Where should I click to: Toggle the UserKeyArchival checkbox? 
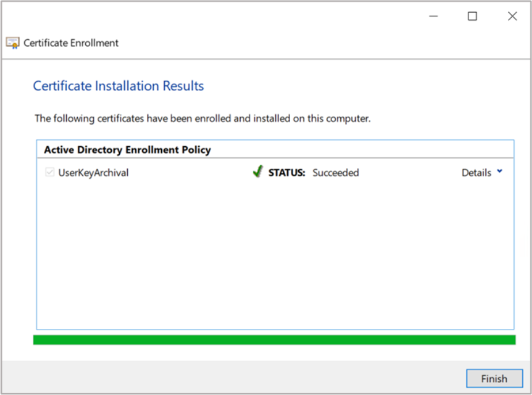tap(50, 172)
